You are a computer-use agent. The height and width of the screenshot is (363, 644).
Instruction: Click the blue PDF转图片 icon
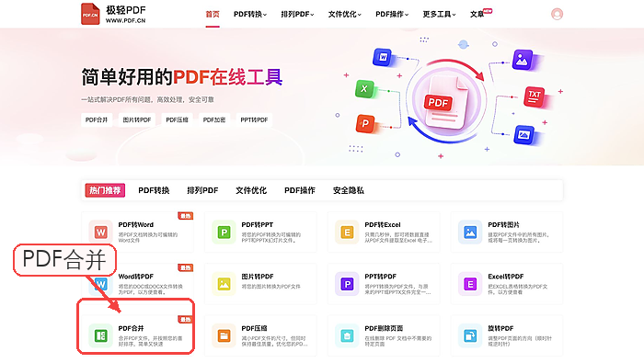[470, 233]
